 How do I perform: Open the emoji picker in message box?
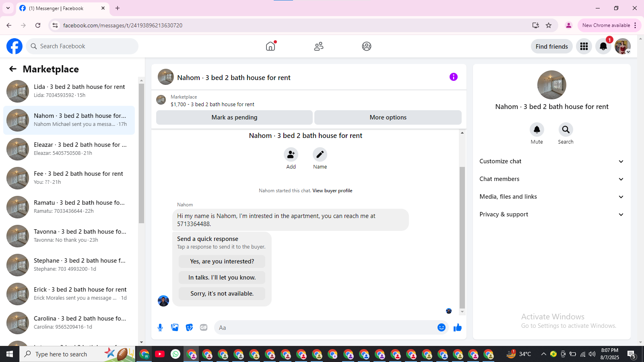pos(442,327)
